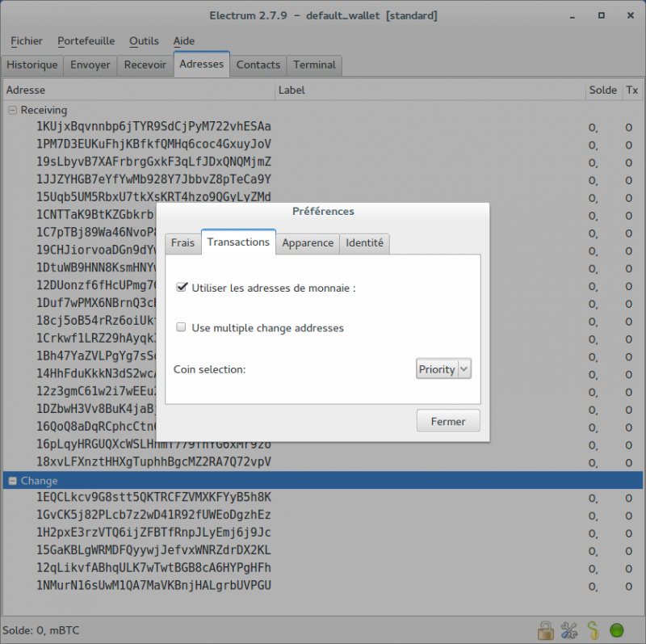The image size is (646, 644).
Task: Switch to the Recevoir tab
Action: (145, 65)
